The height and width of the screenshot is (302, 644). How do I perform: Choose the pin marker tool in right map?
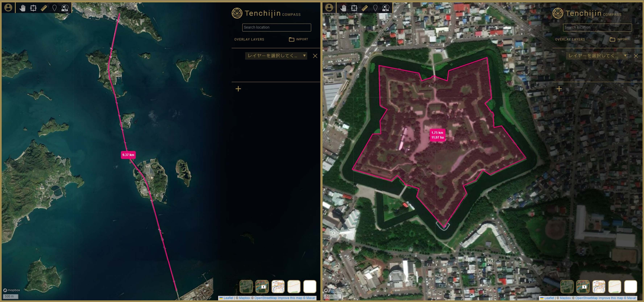pyautogui.click(x=375, y=8)
